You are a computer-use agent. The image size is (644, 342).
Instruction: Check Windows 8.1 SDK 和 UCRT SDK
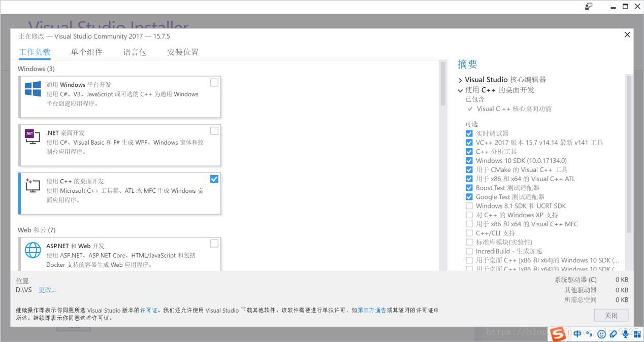coord(469,206)
